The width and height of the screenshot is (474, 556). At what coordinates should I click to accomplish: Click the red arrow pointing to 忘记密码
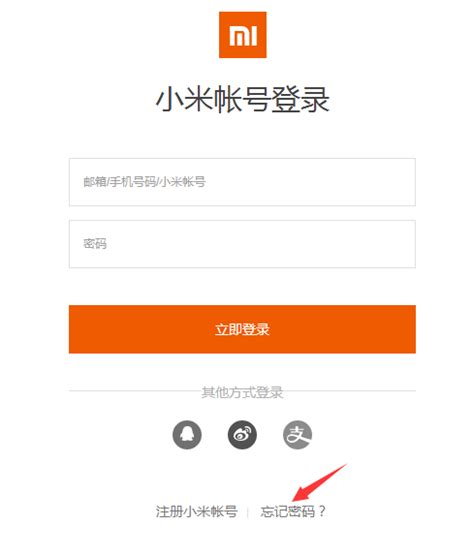tap(318, 482)
